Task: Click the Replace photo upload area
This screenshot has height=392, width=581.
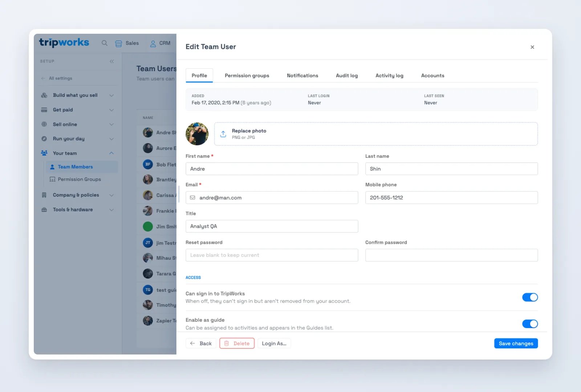Action: 376,134
